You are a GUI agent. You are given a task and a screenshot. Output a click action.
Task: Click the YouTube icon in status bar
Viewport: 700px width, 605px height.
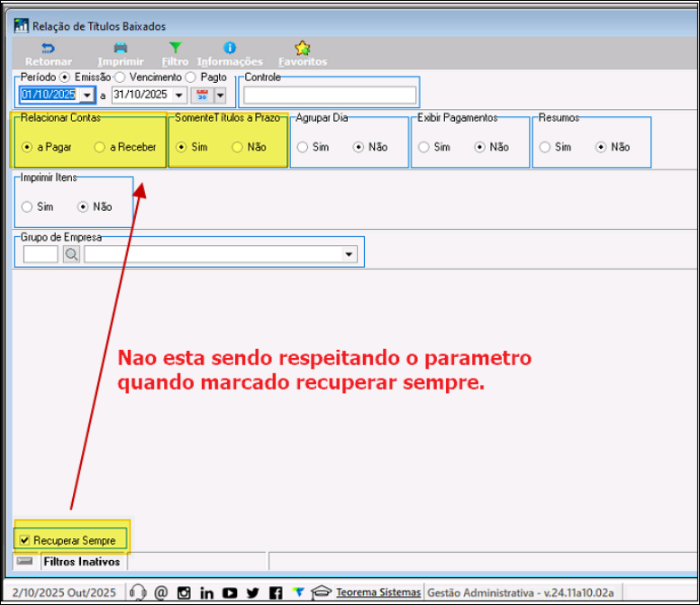pyautogui.click(x=230, y=592)
